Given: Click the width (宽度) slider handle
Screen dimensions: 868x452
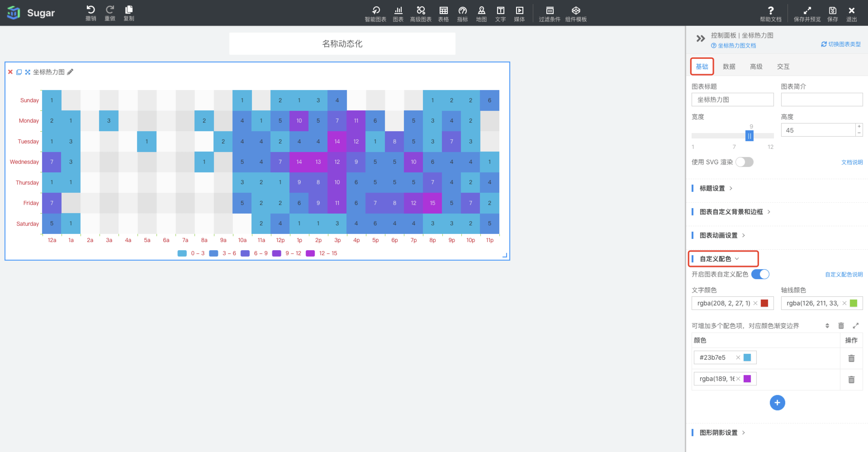Looking at the screenshot, I should tap(749, 136).
